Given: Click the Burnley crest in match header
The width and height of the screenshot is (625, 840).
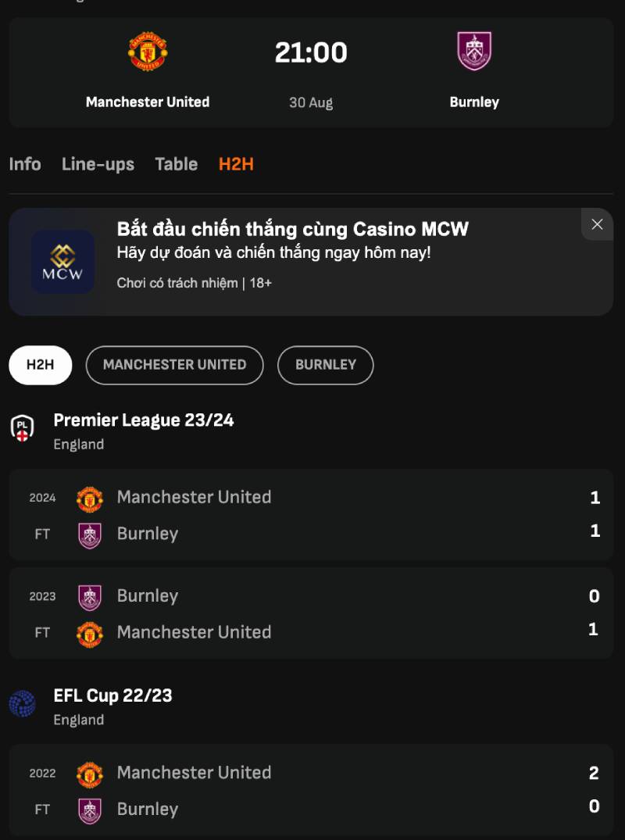Looking at the screenshot, I should 474,52.
